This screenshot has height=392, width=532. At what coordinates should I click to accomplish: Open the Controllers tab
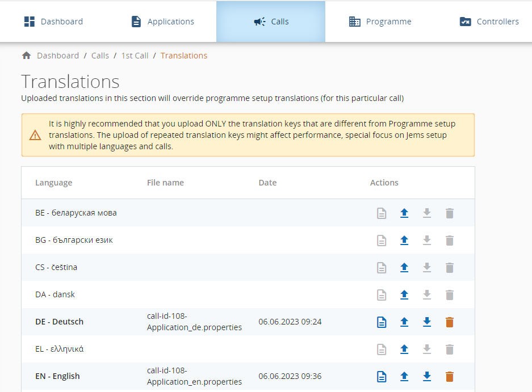pyautogui.click(x=489, y=22)
